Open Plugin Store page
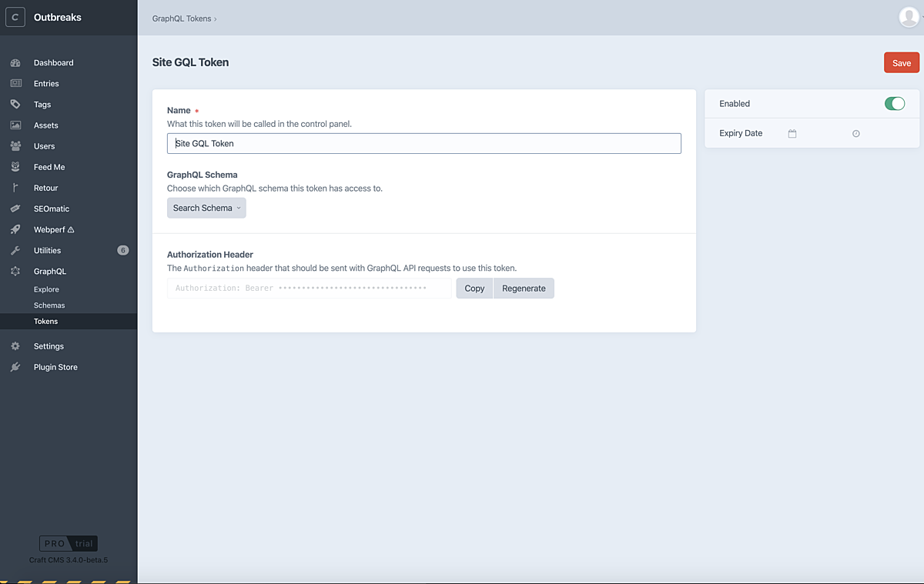The height and width of the screenshot is (584, 924). click(55, 367)
